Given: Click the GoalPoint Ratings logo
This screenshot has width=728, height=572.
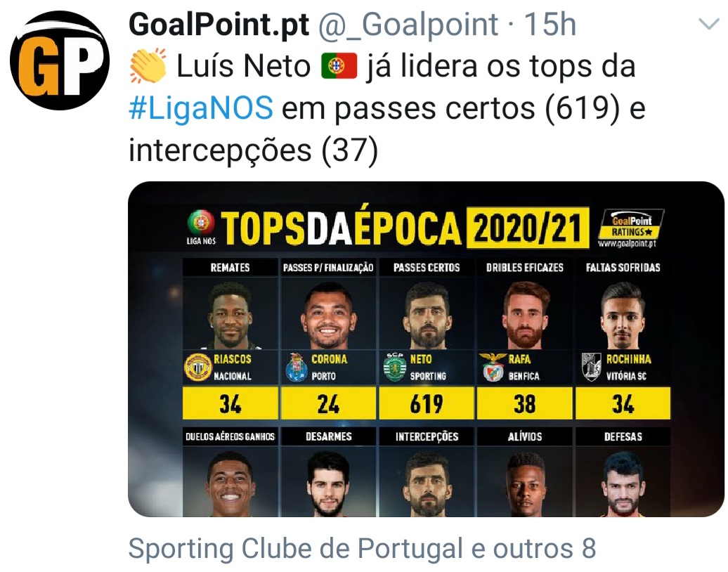Looking at the screenshot, I should point(631,228).
